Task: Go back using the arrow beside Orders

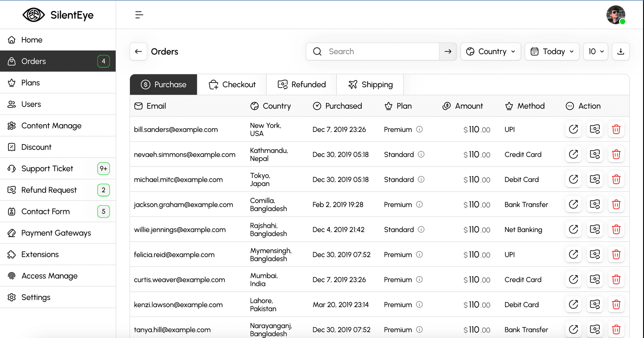Action: pyautogui.click(x=138, y=51)
